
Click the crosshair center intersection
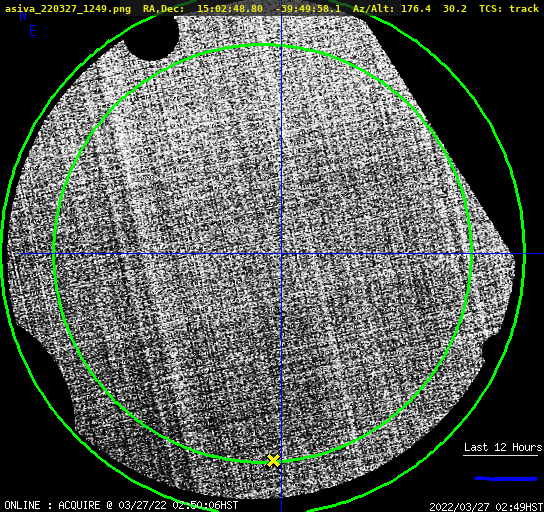(x=281, y=254)
